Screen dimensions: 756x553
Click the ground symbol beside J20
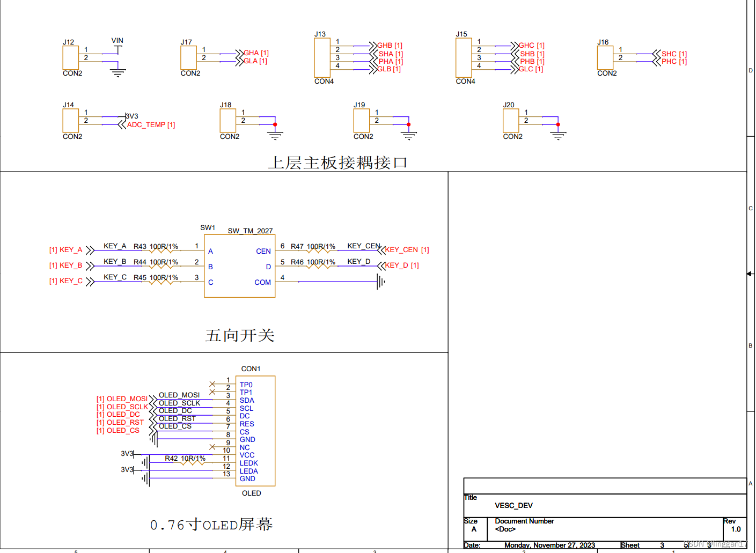coord(558,136)
